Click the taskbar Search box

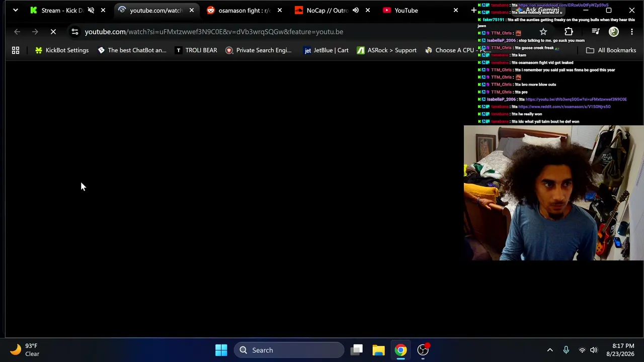[289, 350]
